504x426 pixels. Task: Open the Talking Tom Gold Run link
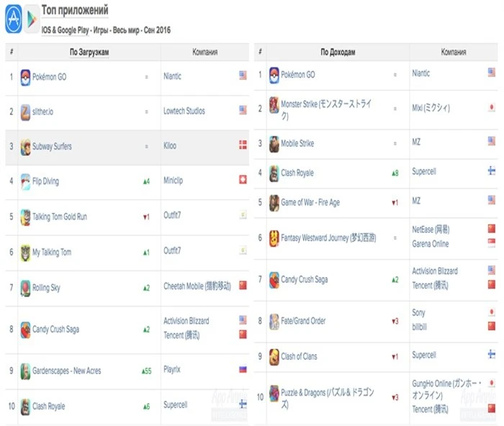click(x=60, y=217)
